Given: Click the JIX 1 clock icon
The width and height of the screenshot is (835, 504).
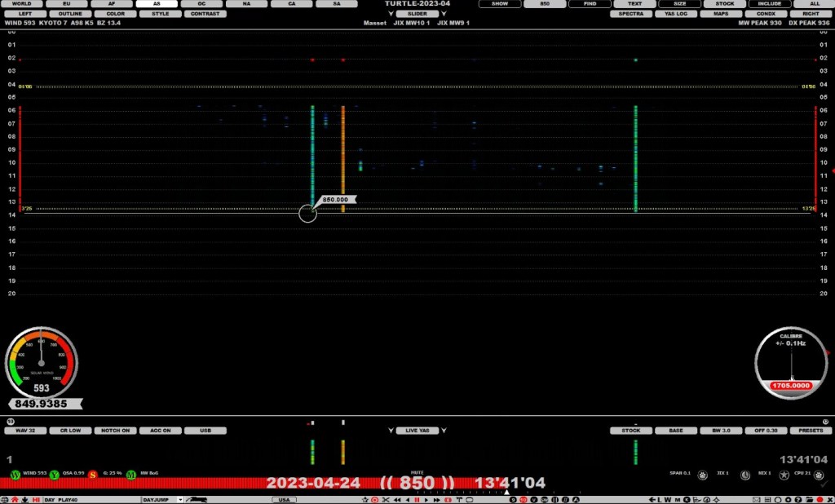Looking at the screenshot, I should click(746, 475).
